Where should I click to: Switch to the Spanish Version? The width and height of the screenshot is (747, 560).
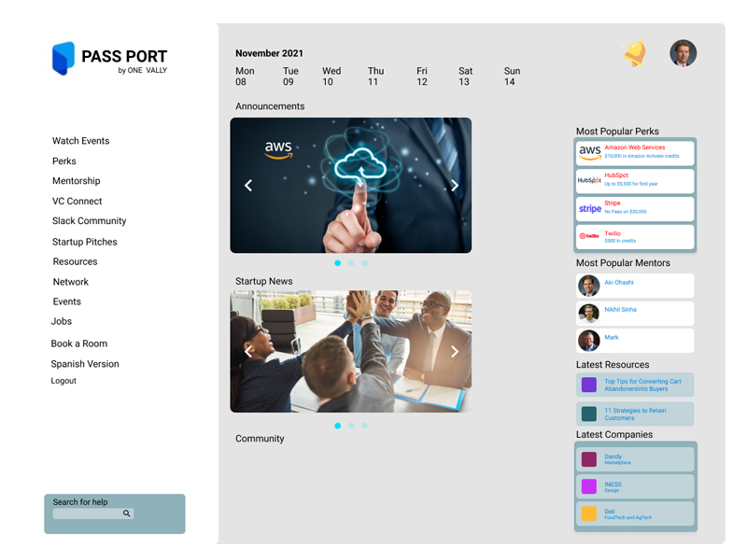(x=85, y=363)
